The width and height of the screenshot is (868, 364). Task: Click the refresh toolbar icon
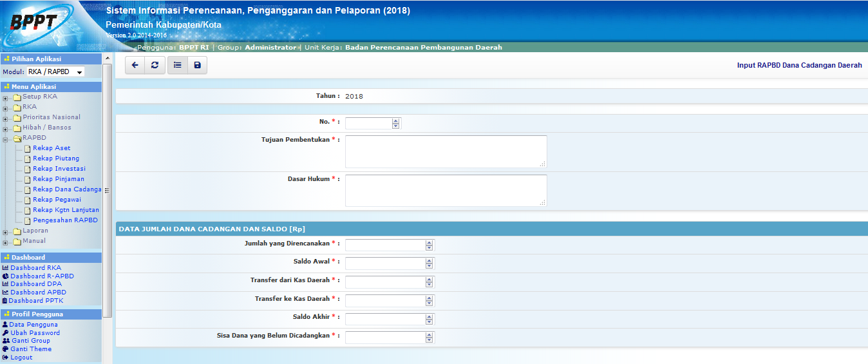(155, 65)
